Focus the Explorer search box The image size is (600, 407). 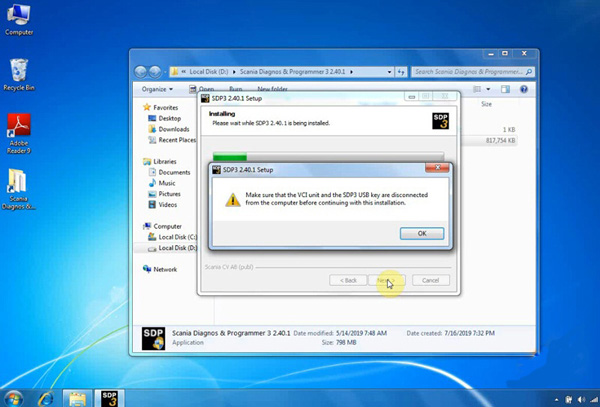click(x=472, y=72)
